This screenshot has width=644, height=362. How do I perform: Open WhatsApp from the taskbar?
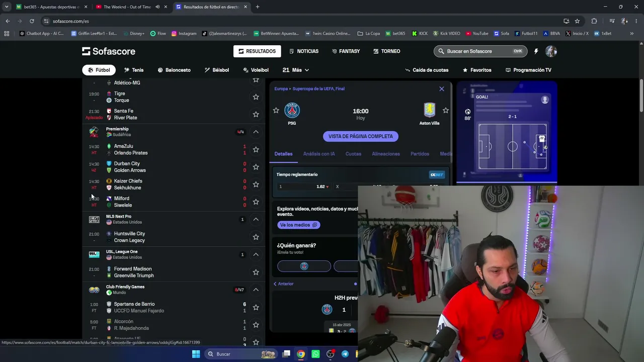coord(315,354)
